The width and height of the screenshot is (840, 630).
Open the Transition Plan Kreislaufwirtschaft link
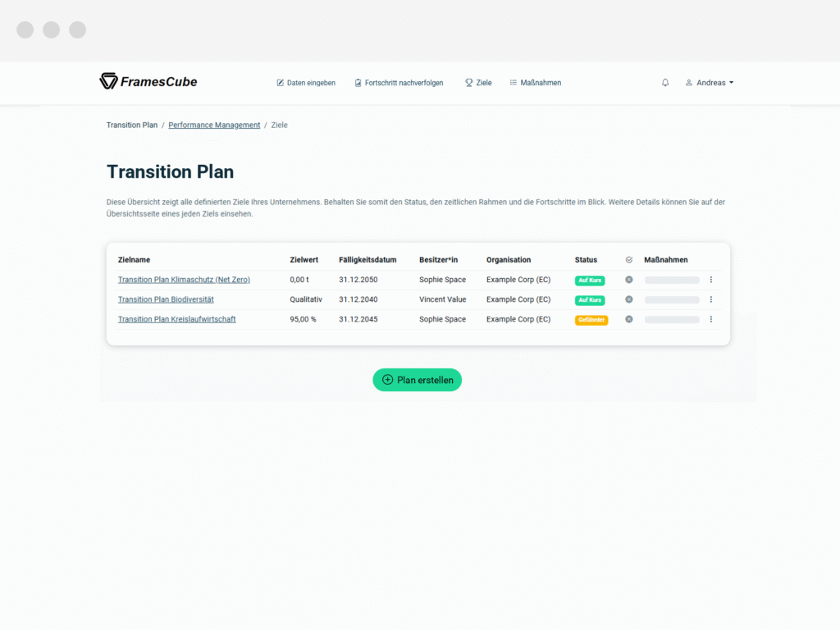click(x=177, y=319)
